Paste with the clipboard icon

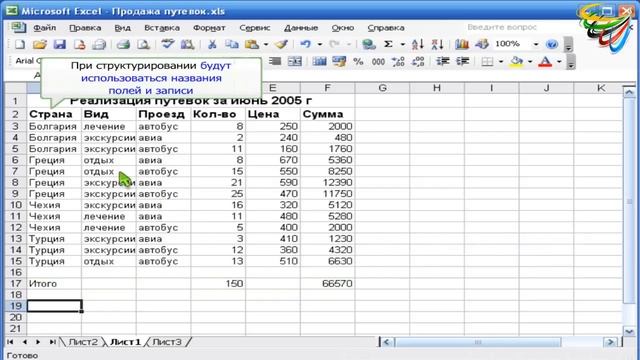click(252, 44)
